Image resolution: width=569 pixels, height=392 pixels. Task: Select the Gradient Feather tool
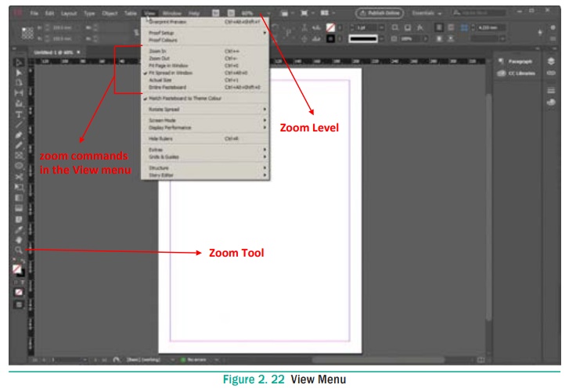19,208
